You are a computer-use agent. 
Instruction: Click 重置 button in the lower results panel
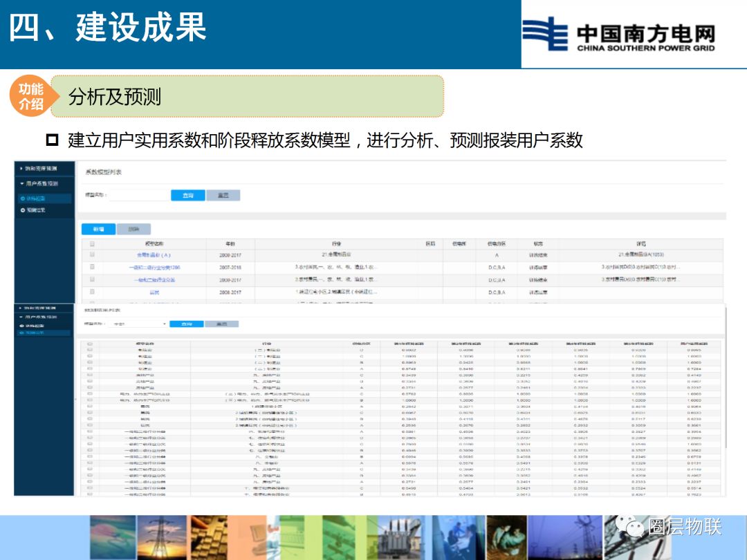pyautogui.click(x=221, y=324)
